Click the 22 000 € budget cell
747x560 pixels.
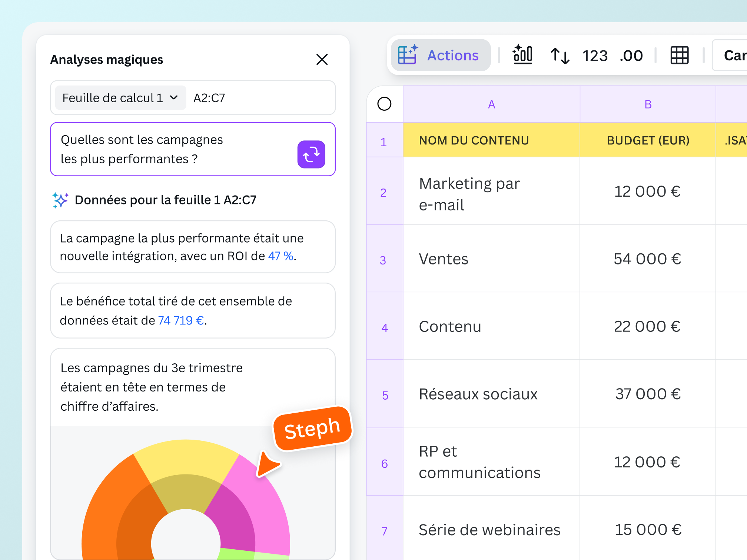click(648, 326)
